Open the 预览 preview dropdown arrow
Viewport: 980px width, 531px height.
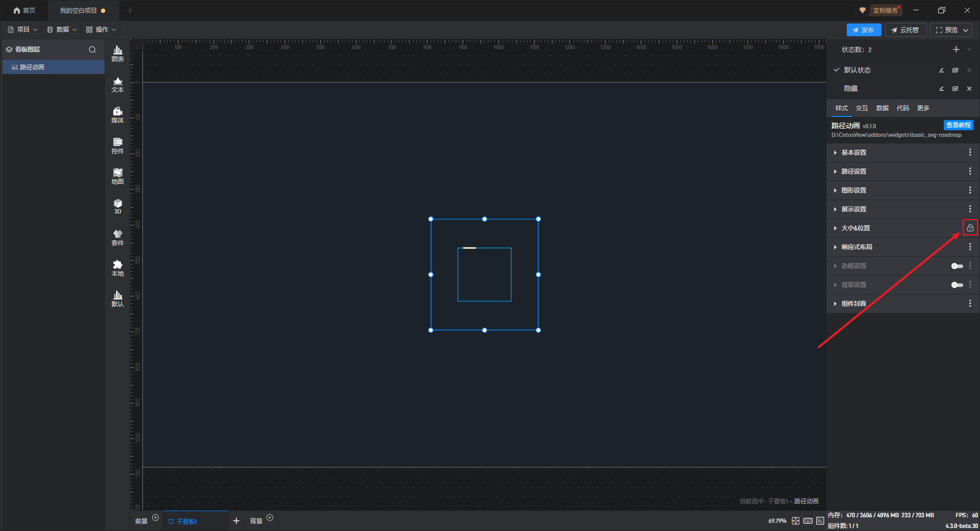pyautogui.click(x=966, y=30)
